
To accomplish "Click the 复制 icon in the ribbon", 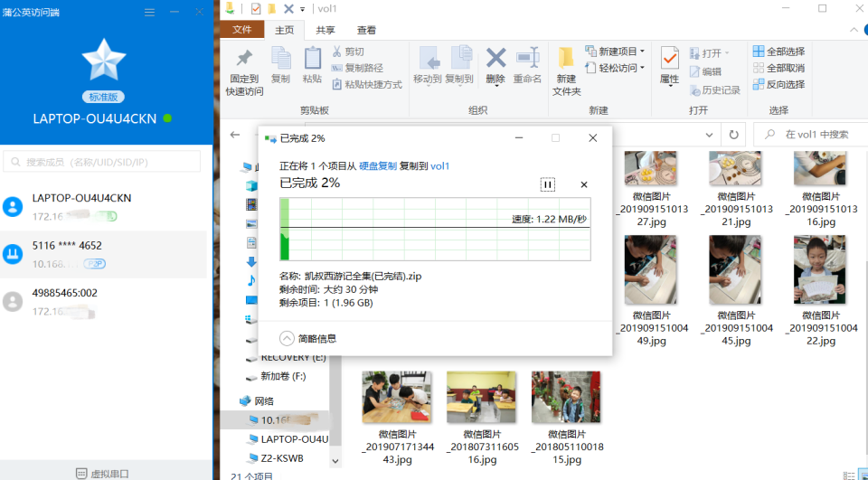I will pyautogui.click(x=280, y=58).
